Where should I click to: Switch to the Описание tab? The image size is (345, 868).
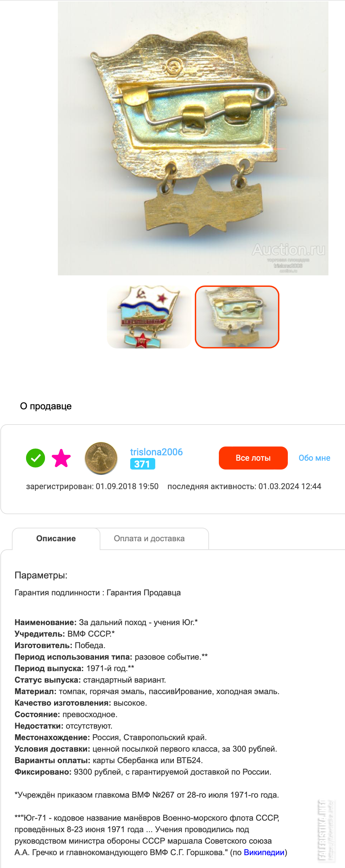click(x=56, y=539)
